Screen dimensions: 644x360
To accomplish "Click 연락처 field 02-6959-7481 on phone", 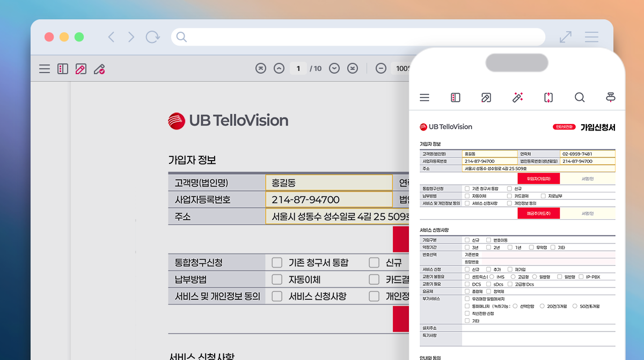I will tap(588, 154).
